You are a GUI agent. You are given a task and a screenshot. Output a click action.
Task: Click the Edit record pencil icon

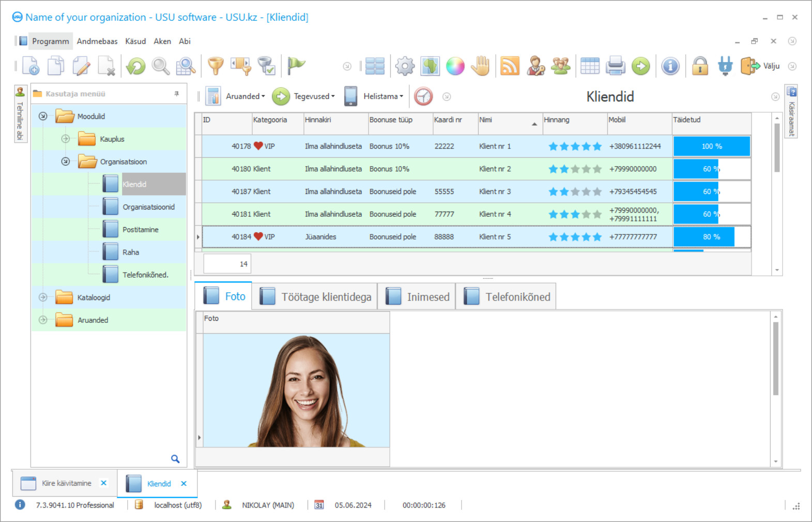click(x=81, y=66)
